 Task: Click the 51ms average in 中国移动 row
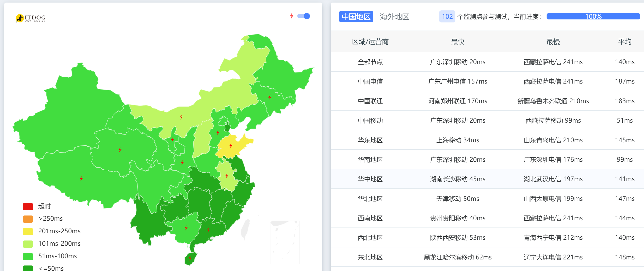[x=625, y=121]
